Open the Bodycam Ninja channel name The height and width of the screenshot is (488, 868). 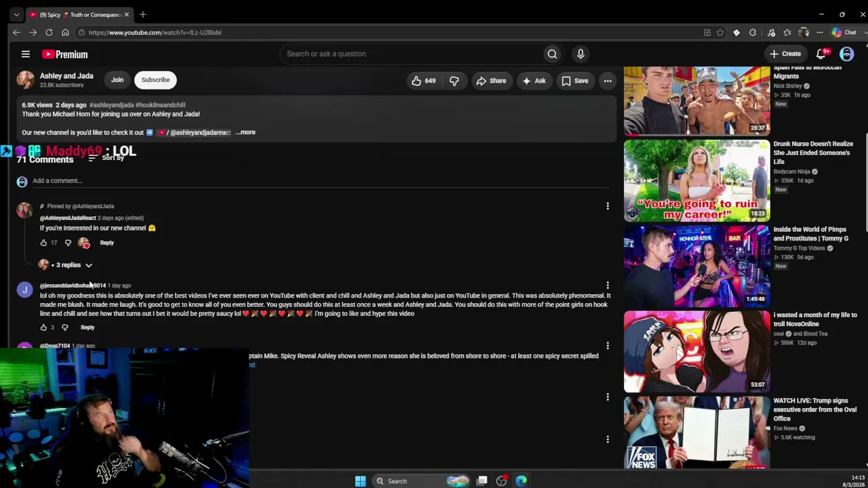tap(792, 171)
